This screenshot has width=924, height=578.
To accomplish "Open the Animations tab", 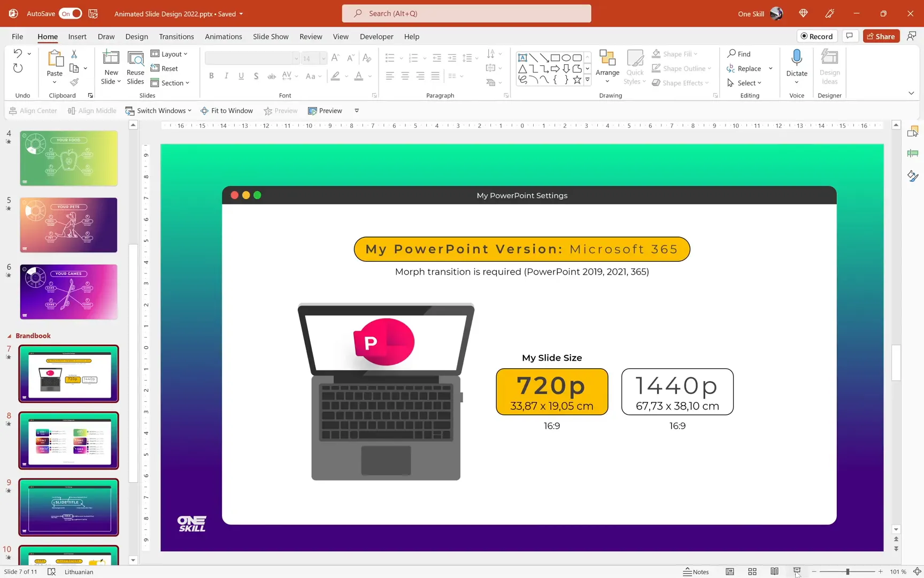I will coord(224,36).
